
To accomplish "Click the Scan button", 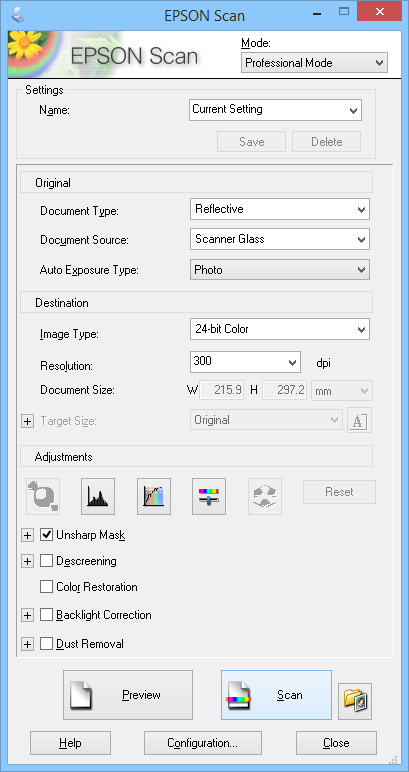I will pos(276,695).
